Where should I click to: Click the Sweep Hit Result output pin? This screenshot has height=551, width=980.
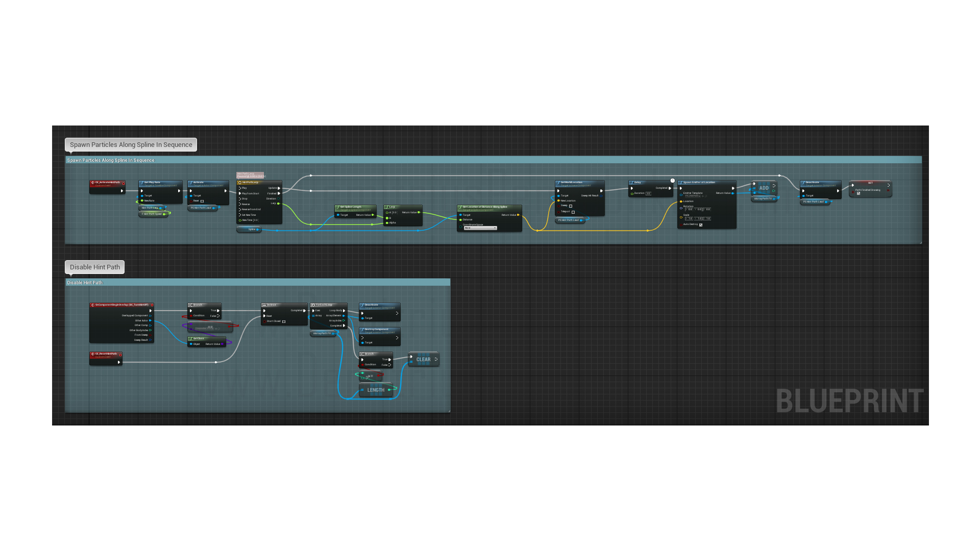(601, 195)
